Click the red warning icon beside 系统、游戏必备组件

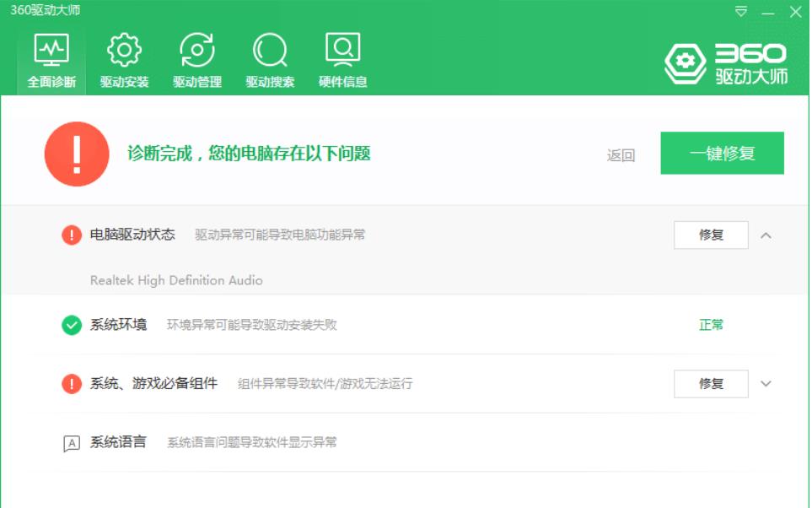tap(72, 384)
